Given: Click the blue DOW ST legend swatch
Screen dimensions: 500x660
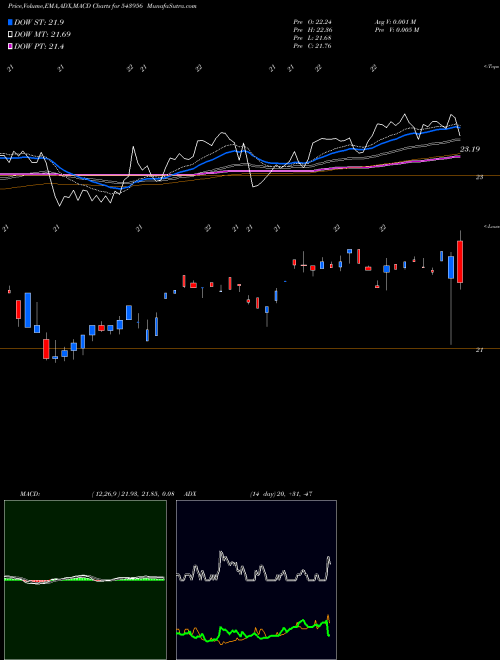Looking at the screenshot, I should pos(11,22).
